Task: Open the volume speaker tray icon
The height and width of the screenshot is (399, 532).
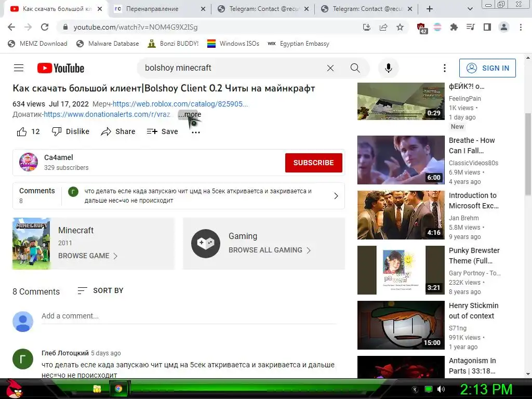Action: [x=441, y=390]
